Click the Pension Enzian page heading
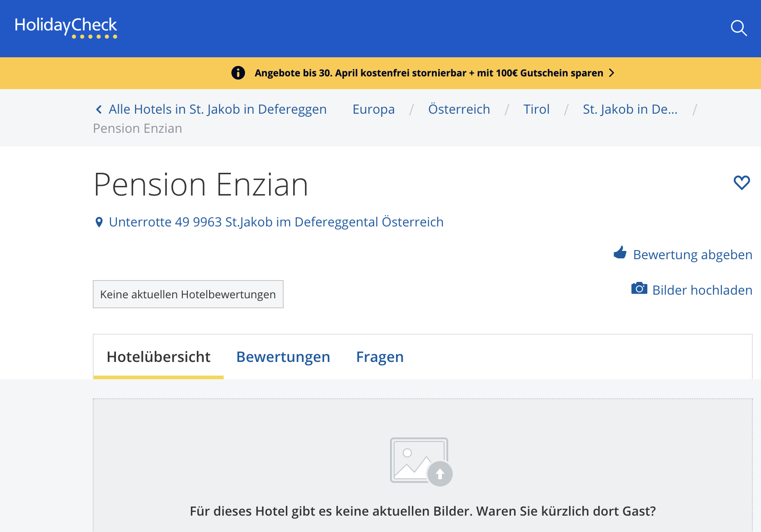This screenshot has width=761, height=532. 201,185
